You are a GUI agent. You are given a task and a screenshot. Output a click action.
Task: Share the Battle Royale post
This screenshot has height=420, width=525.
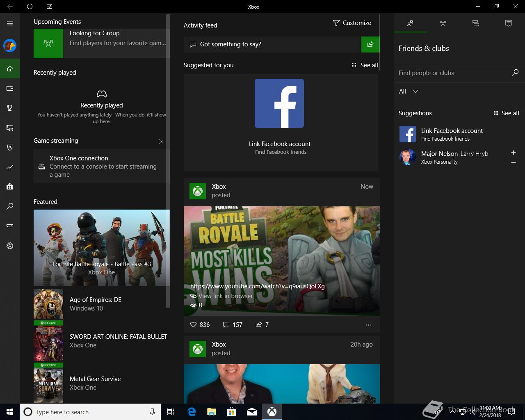262,324
